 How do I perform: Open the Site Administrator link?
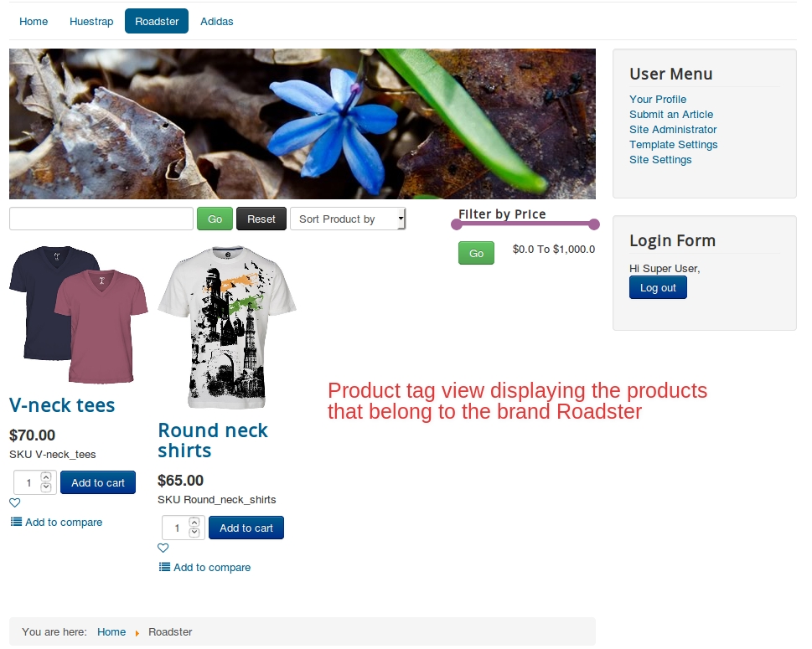click(x=673, y=130)
